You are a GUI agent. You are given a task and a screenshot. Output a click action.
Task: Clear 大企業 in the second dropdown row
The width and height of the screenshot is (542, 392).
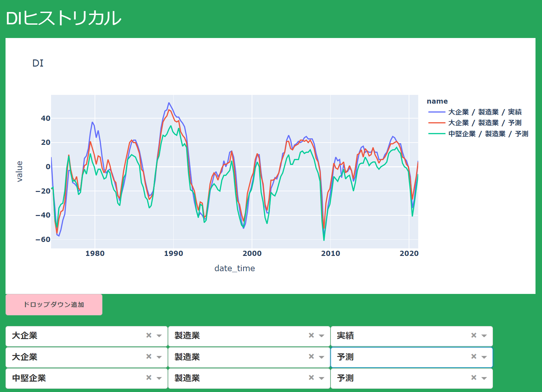(x=149, y=357)
